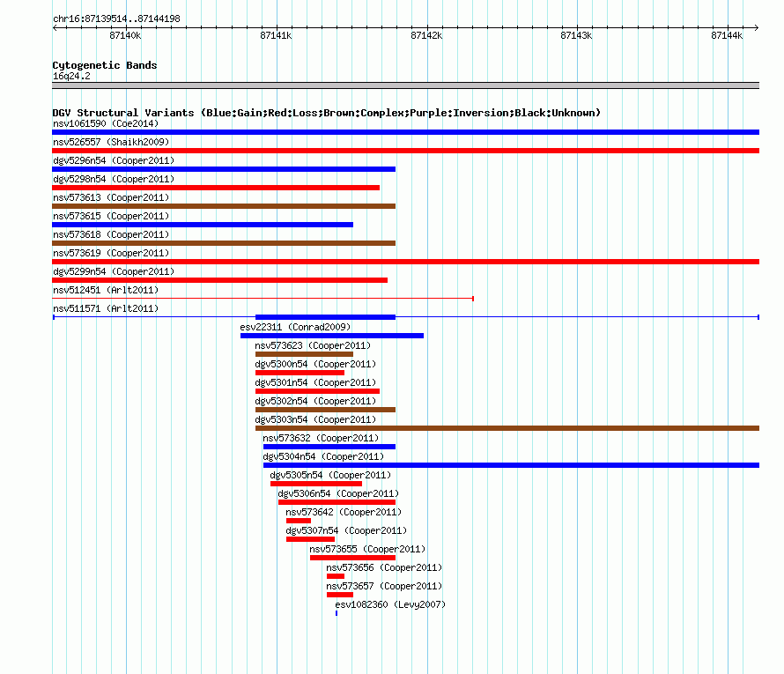The width and height of the screenshot is (784, 674).
Task: Select the nsv512451 (Arlt2011) label
Action: pyautogui.click(x=106, y=290)
